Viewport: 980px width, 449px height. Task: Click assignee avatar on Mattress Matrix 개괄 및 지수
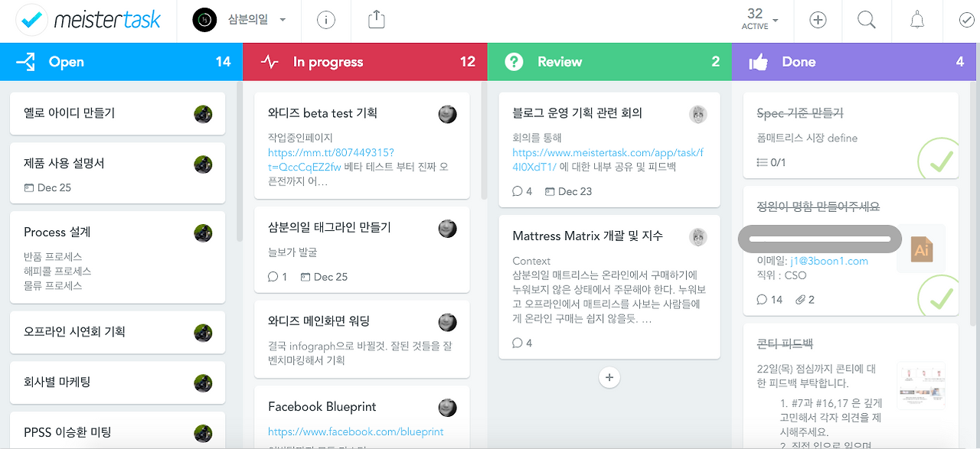(x=697, y=236)
